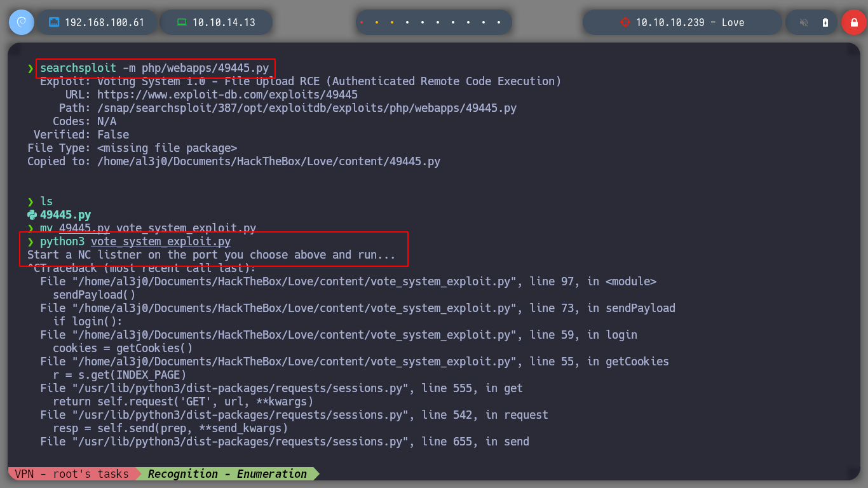Image resolution: width=868 pixels, height=488 pixels.
Task: Click the battery status icon
Action: tap(825, 22)
